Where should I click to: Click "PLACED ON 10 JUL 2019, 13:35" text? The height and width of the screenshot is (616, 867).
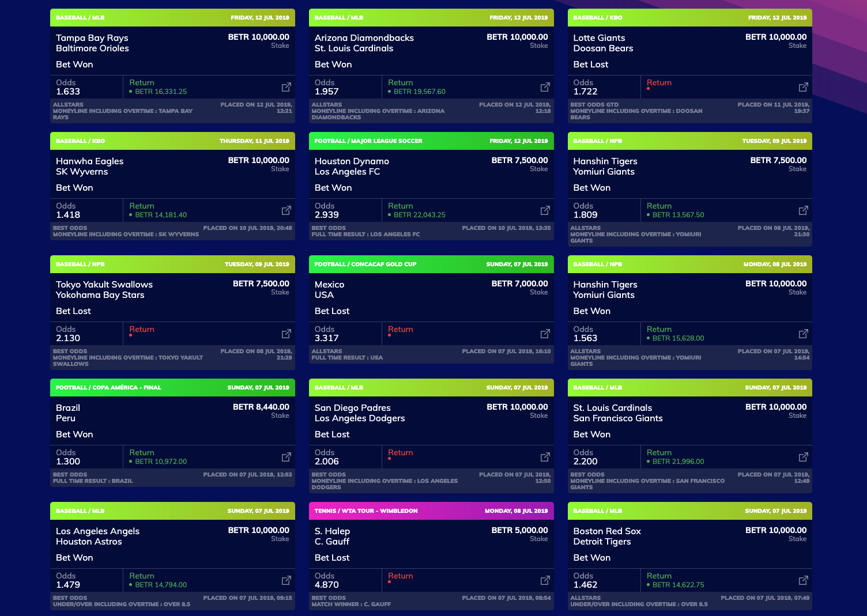(x=506, y=228)
